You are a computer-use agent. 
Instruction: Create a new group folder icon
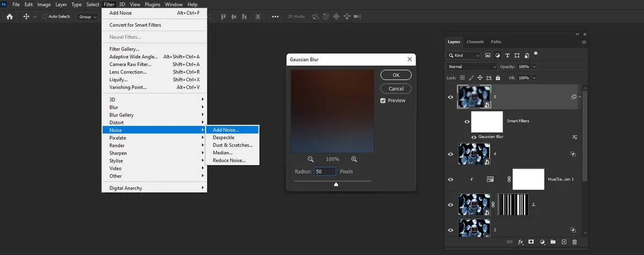(553, 242)
